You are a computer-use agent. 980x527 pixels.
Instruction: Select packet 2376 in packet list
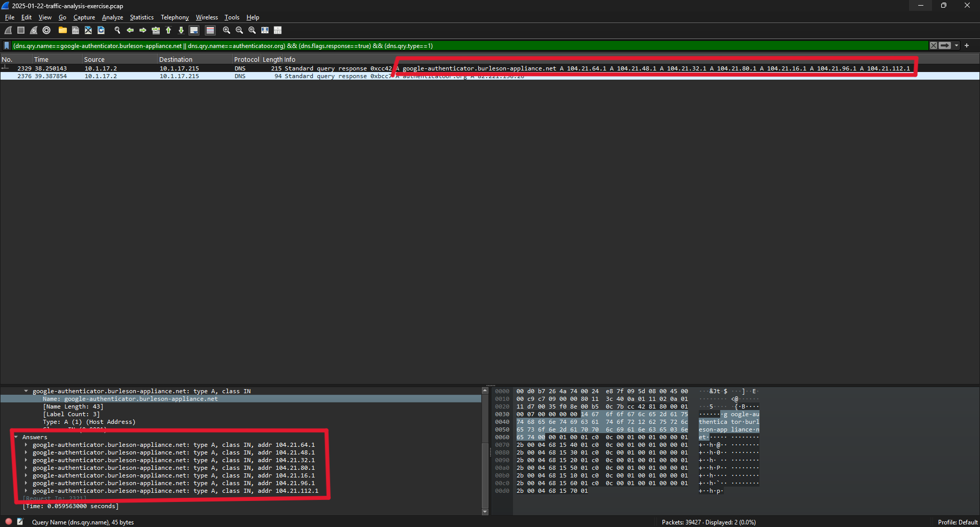click(204, 76)
